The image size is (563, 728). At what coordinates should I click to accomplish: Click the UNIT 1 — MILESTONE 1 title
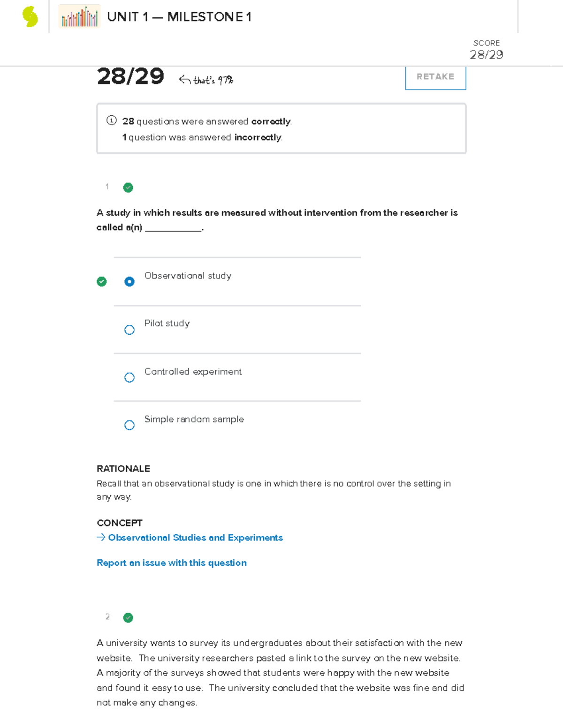(179, 17)
